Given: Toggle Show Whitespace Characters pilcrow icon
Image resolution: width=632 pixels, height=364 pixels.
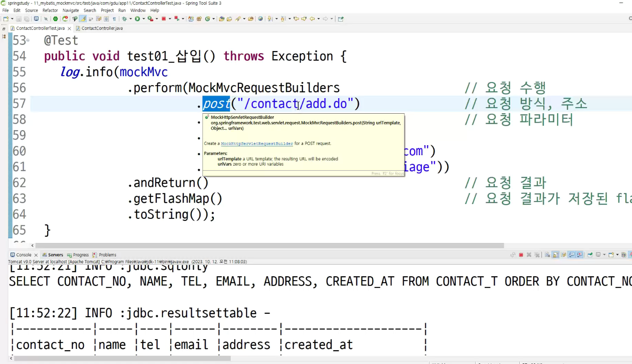Looking at the screenshot, I should (x=114, y=19).
